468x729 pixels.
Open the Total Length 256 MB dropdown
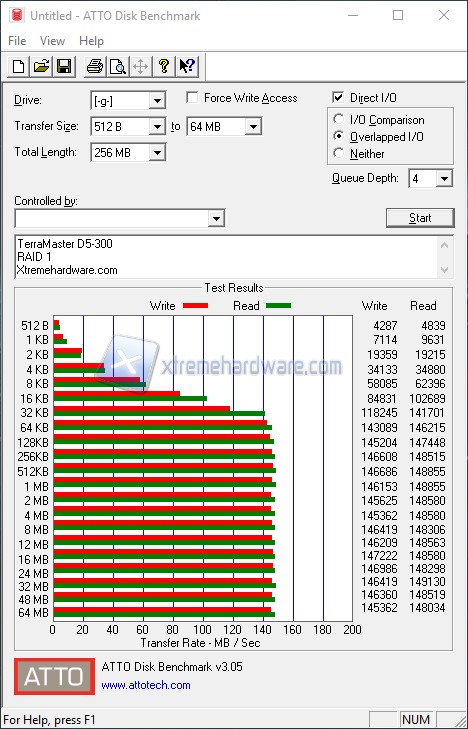tap(157, 152)
